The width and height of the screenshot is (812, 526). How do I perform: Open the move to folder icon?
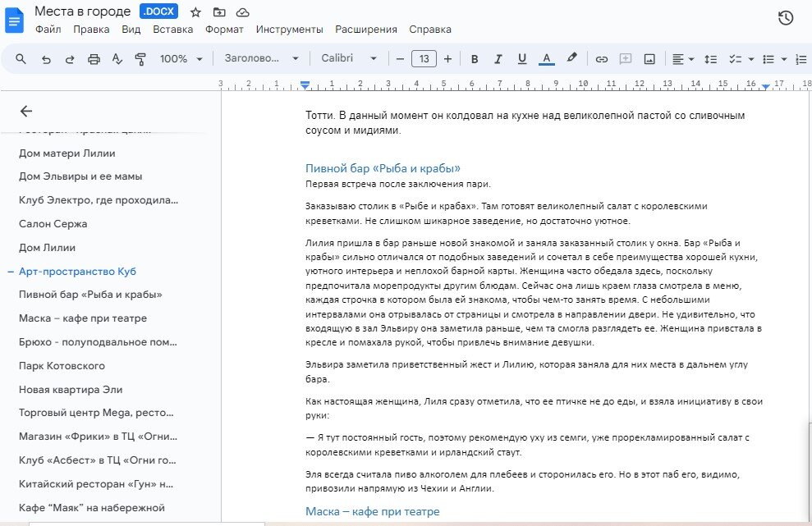coord(219,12)
